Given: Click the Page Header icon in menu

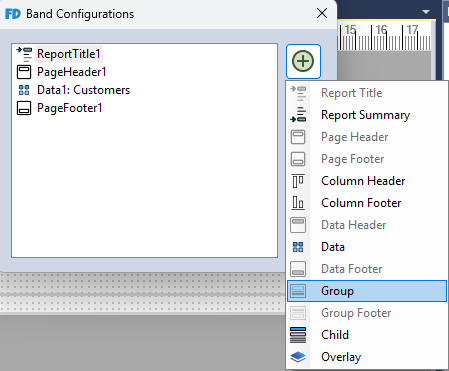Looking at the screenshot, I should click(x=298, y=137).
